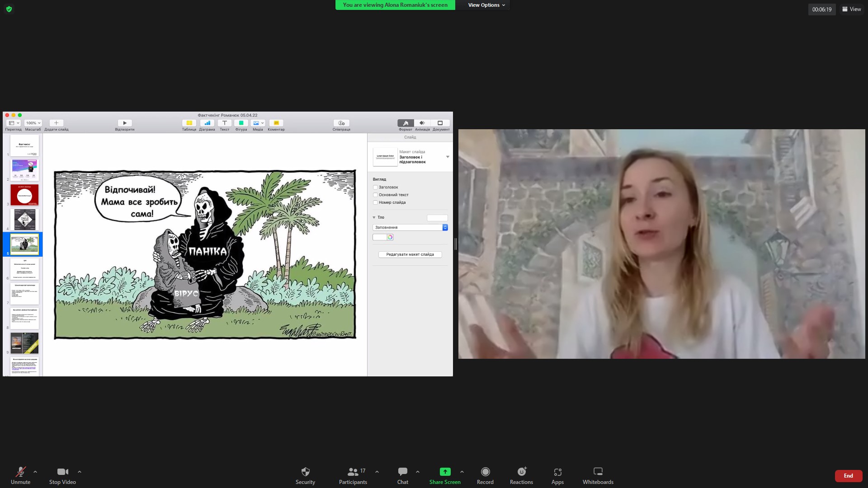Click the meeting timer 00:06:19

coord(821,9)
